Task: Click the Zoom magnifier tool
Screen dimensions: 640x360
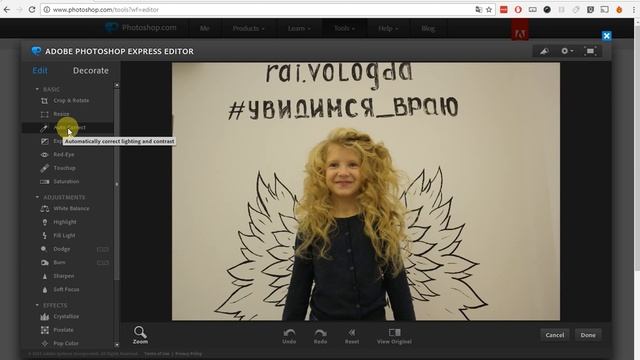Action: (140, 335)
